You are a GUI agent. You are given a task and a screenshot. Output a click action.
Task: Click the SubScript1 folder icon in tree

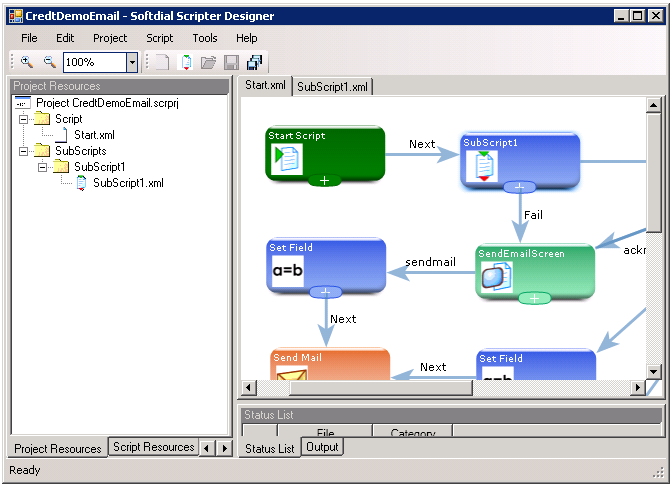tap(61, 166)
